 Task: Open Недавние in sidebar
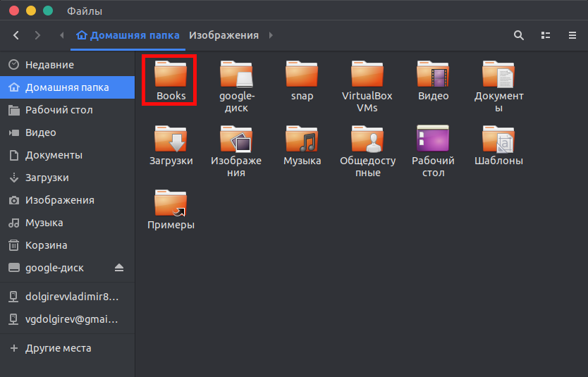coord(68,65)
